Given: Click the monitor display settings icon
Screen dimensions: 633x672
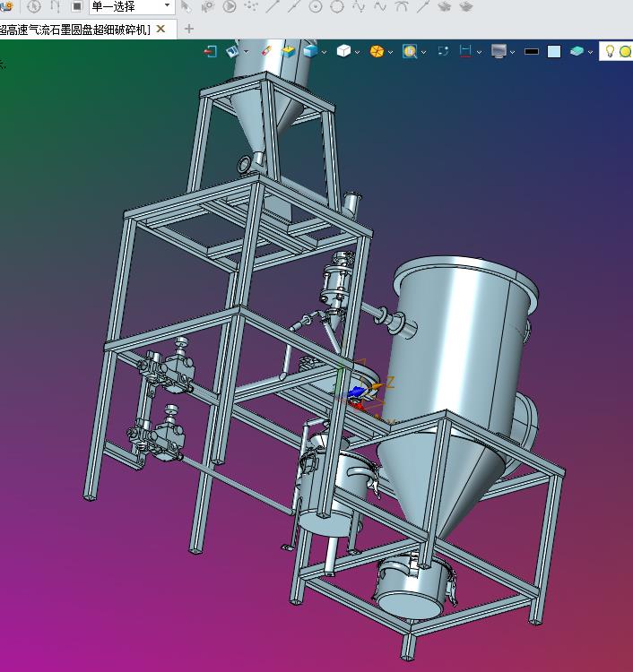Looking at the screenshot, I should (x=499, y=51).
